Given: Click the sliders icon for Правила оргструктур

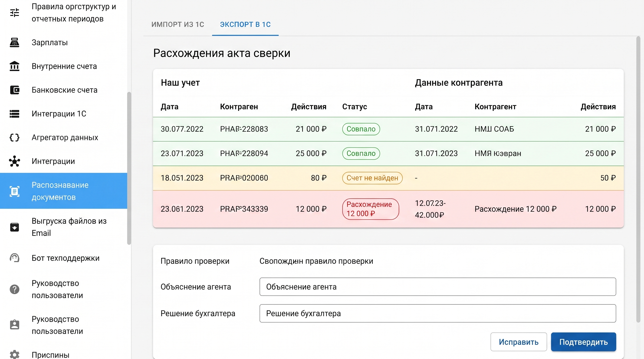Looking at the screenshot, I should click(15, 12).
